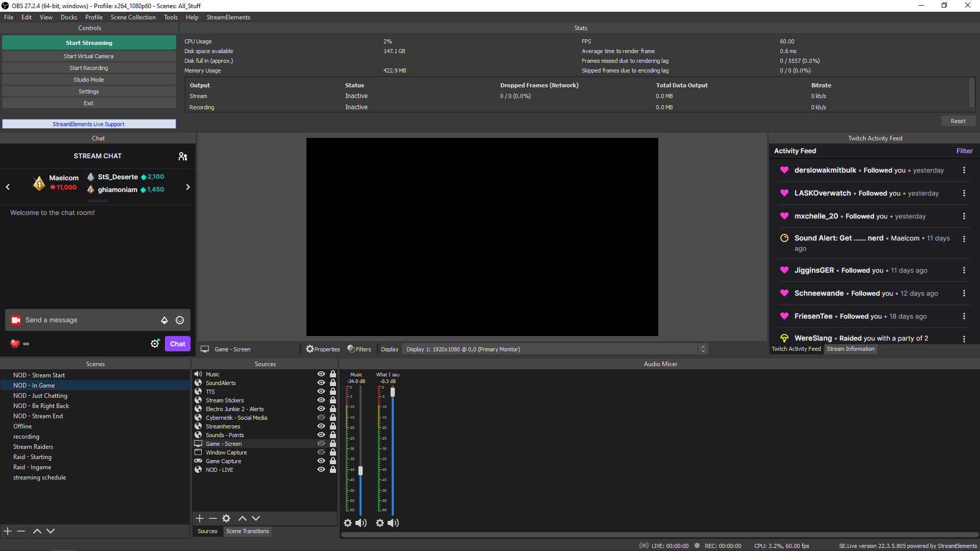Open the three-dot menu next to JigginsGER

pyautogui.click(x=964, y=270)
